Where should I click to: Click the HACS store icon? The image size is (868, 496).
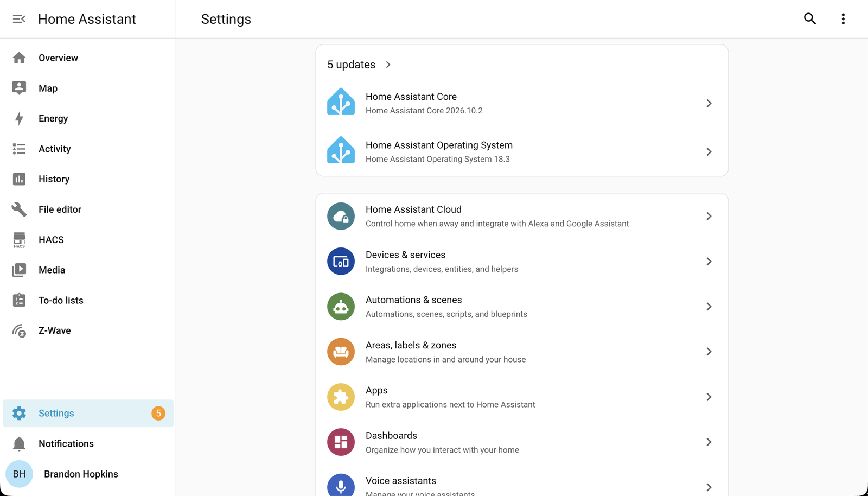[19, 240]
